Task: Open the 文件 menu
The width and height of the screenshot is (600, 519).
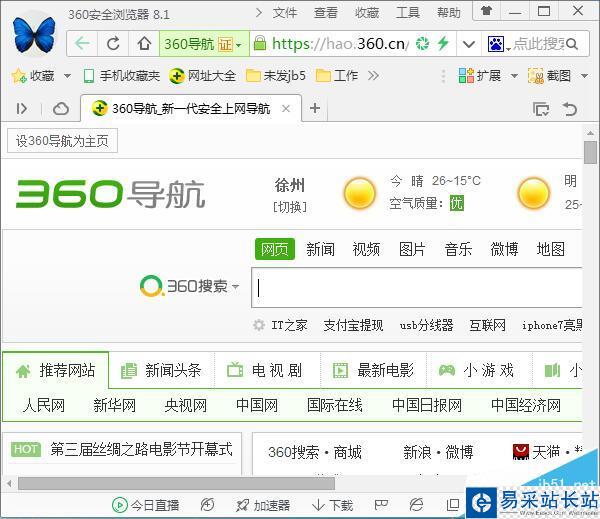Action: click(x=285, y=13)
